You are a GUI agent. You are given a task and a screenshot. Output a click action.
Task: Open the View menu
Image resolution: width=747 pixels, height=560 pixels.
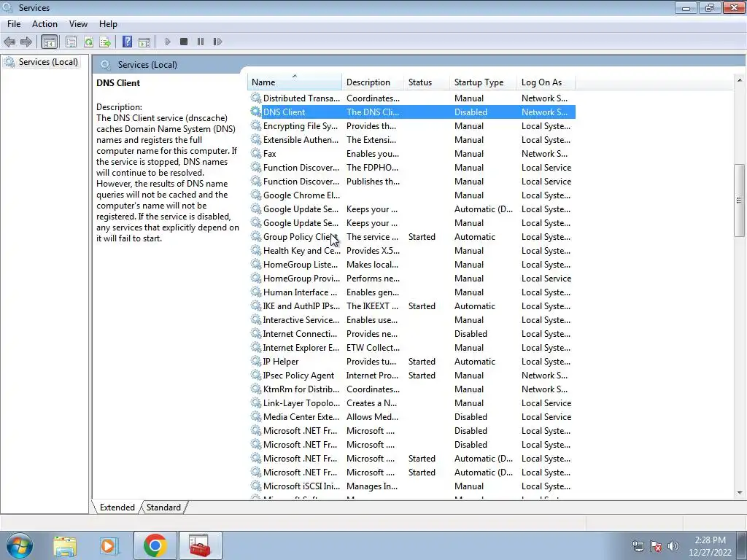click(x=78, y=24)
